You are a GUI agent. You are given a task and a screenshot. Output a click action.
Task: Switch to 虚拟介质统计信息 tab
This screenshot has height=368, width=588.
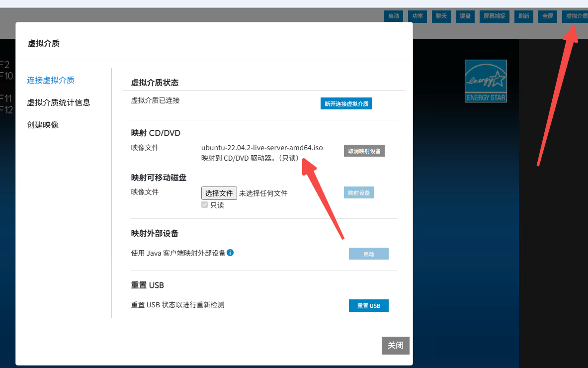coord(59,102)
